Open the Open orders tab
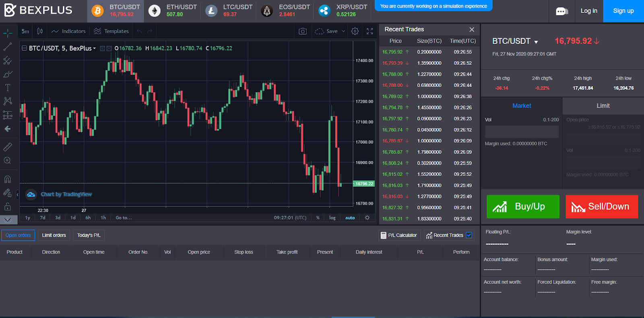This screenshot has height=318, width=644. point(18,235)
